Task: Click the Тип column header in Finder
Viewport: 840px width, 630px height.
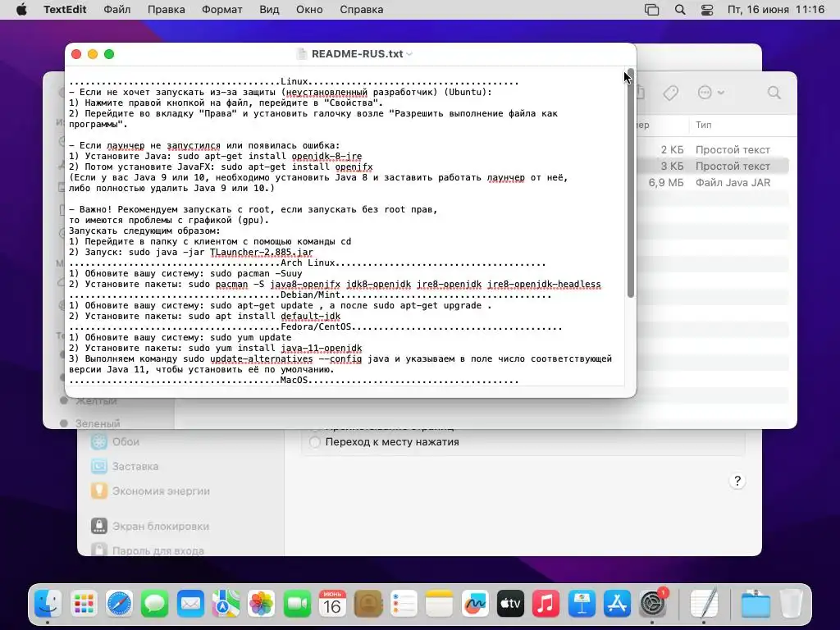Action: [703, 125]
